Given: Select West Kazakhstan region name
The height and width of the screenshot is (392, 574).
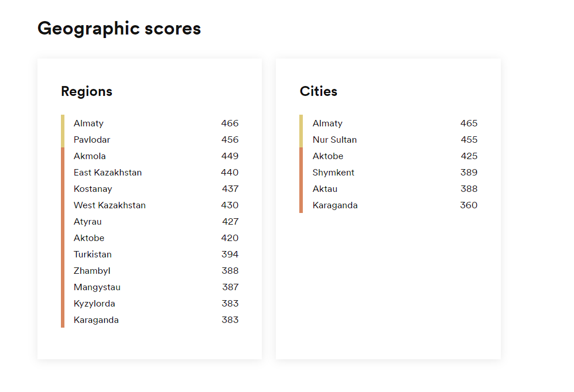Looking at the screenshot, I should point(110,205).
